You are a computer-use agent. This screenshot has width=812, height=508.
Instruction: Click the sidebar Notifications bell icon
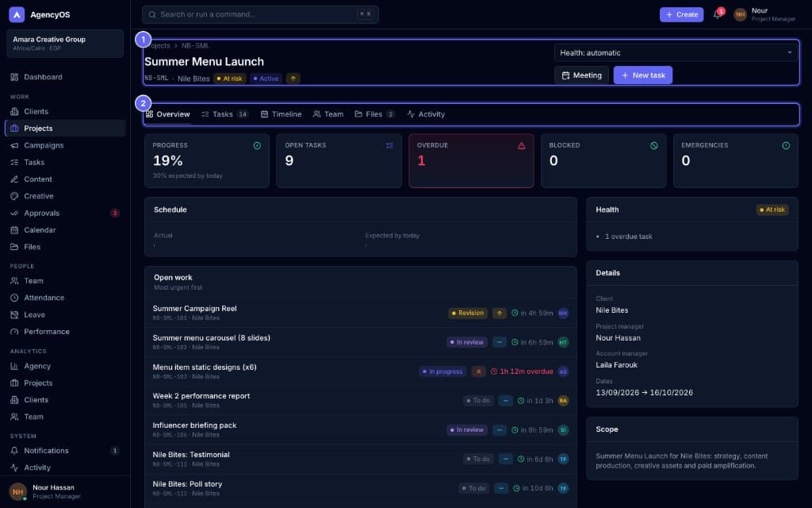coord(14,451)
